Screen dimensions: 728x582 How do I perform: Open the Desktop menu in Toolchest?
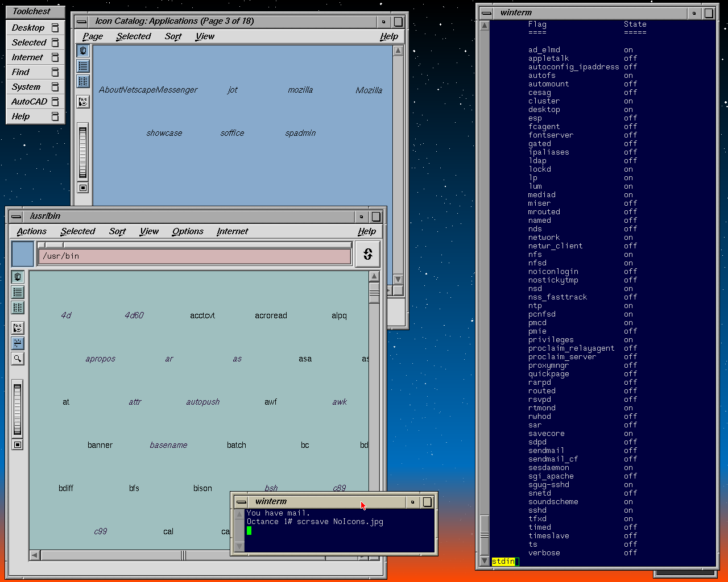pyautogui.click(x=35, y=28)
